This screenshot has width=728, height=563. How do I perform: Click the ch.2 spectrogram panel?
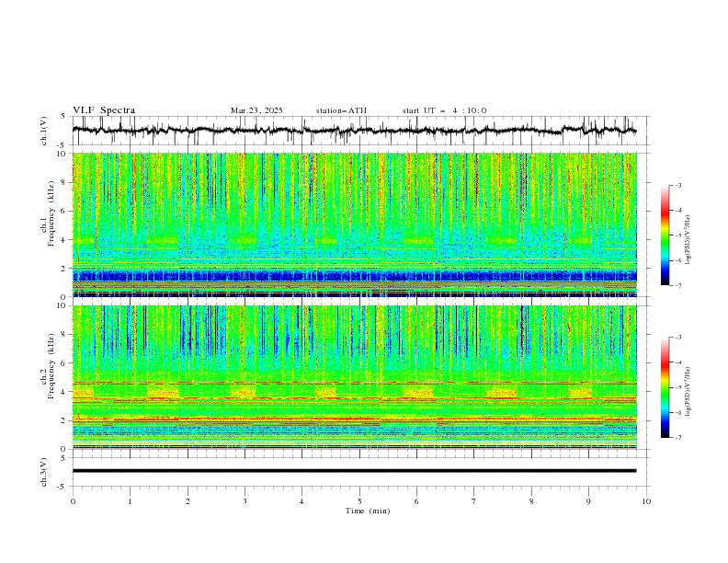(355, 377)
